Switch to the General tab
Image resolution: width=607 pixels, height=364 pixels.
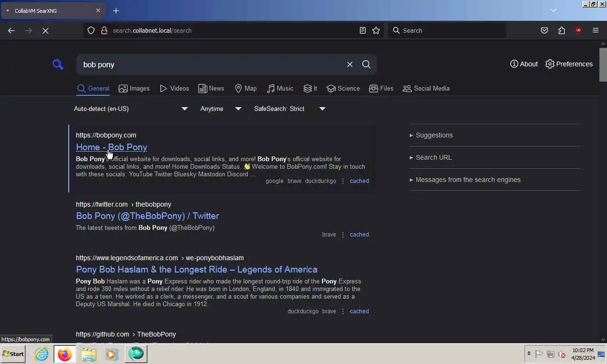[93, 89]
